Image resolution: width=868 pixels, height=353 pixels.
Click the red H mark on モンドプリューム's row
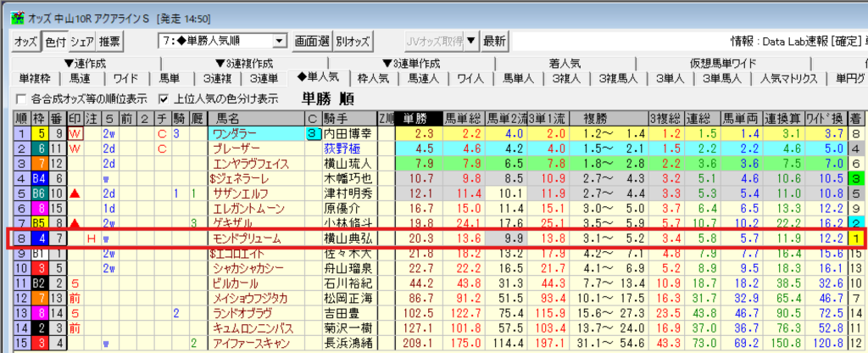[92, 239]
